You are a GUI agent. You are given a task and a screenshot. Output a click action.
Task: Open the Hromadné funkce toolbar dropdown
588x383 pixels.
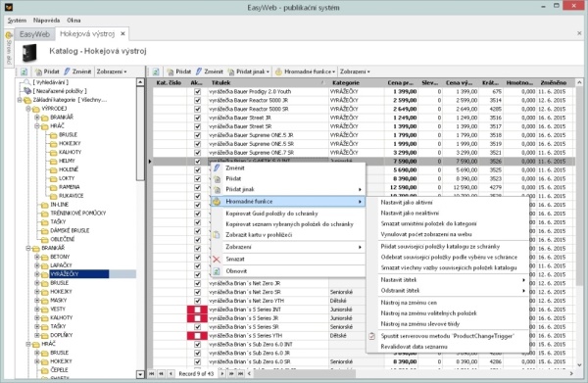(x=305, y=72)
